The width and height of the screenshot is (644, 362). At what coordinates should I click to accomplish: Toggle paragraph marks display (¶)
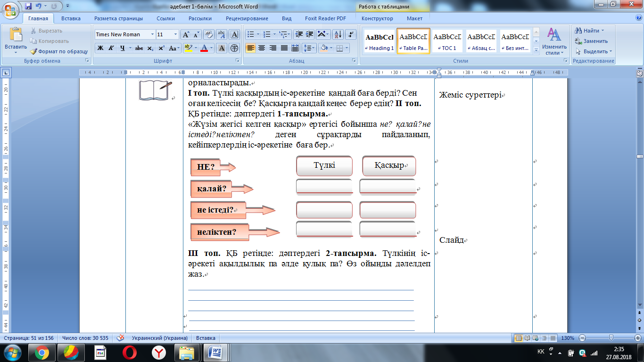[x=351, y=34]
